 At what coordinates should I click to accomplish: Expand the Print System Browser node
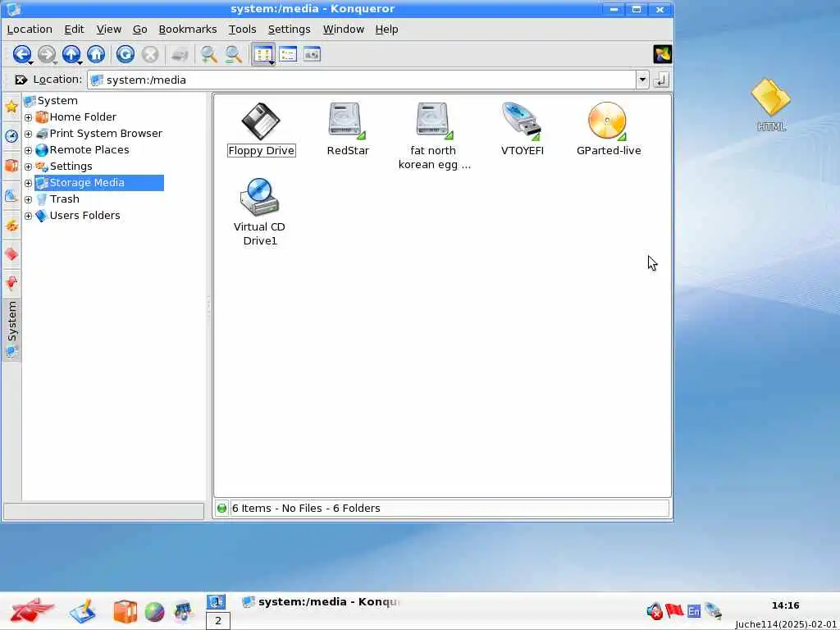(x=29, y=134)
